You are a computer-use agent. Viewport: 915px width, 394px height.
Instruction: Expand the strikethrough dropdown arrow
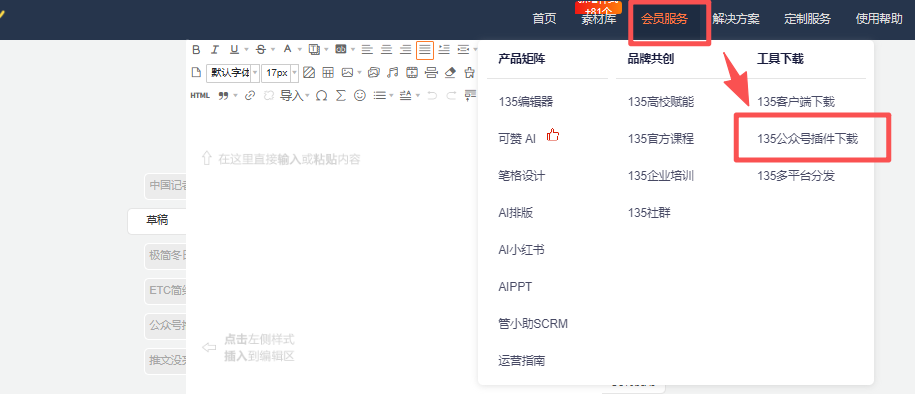[x=273, y=50]
